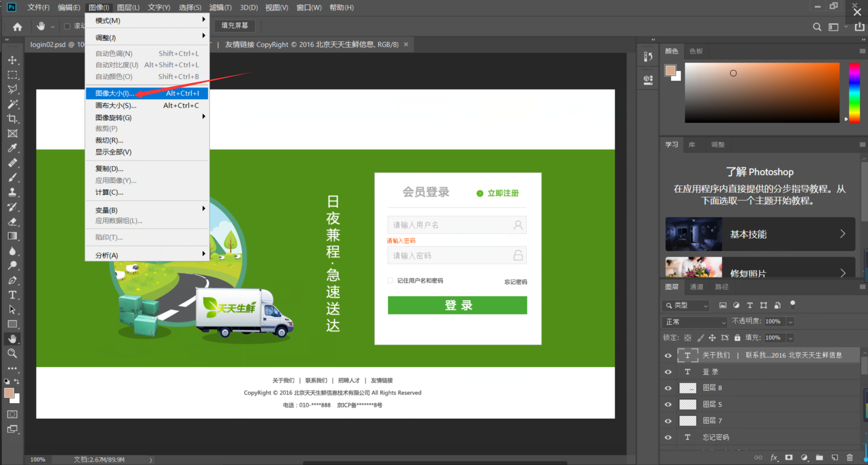Open the 类型 layer filter dropdown
The width and height of the screenshot is (868, 465).
[x=686, y=305]
